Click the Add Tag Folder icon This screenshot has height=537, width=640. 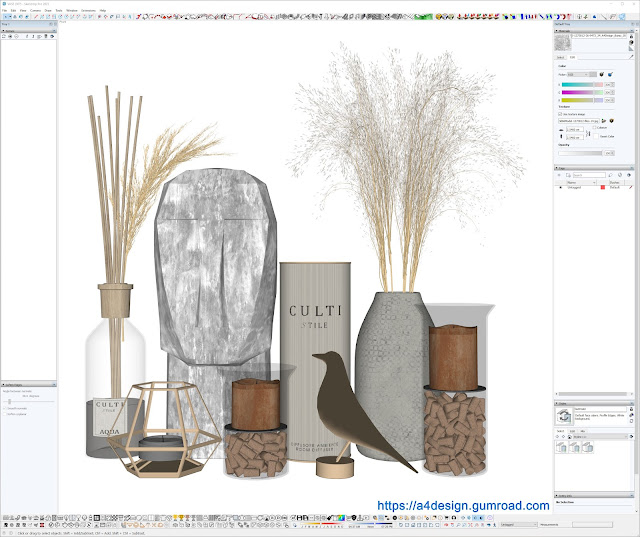tap(568, 175)
